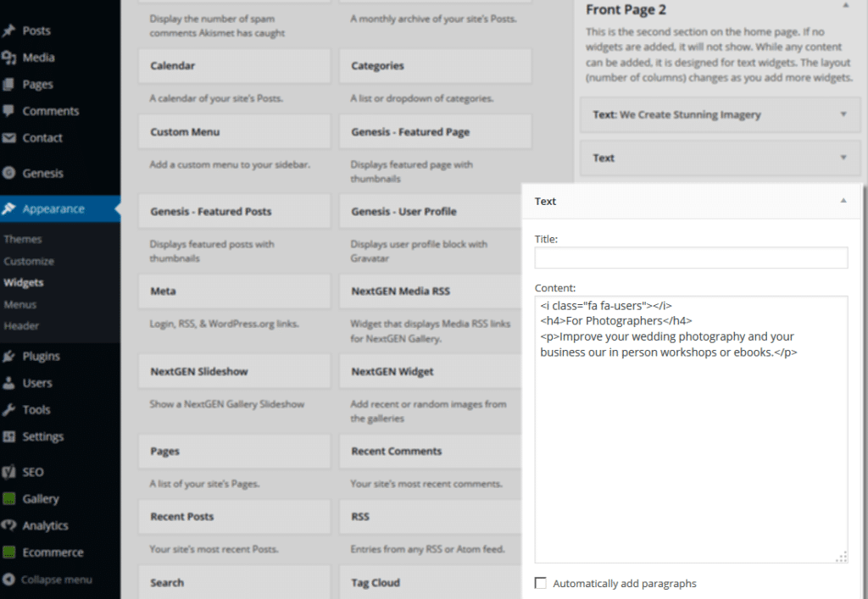Select the NextGEN Slideshow widget
The width and height of the screenshot is (868, 599).
click(x=234, y=371)
